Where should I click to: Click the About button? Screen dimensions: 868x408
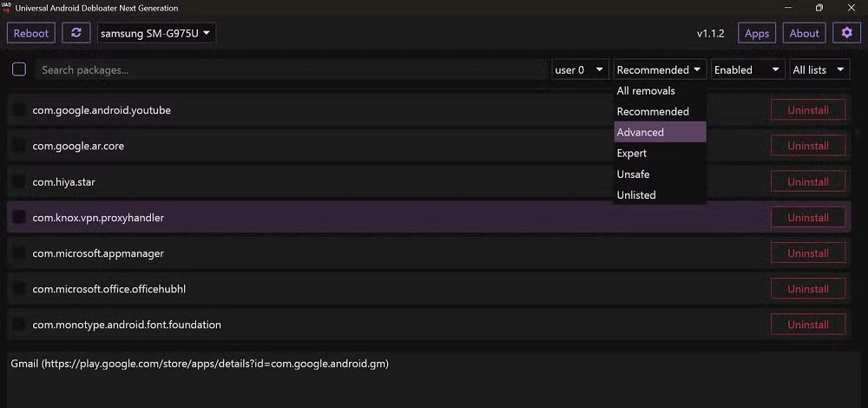click(804, 33)
